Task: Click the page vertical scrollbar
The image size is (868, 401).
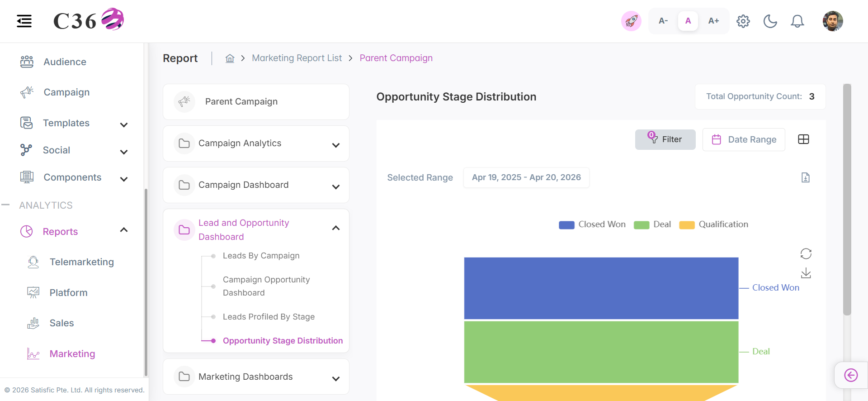Action: [847, 199]
